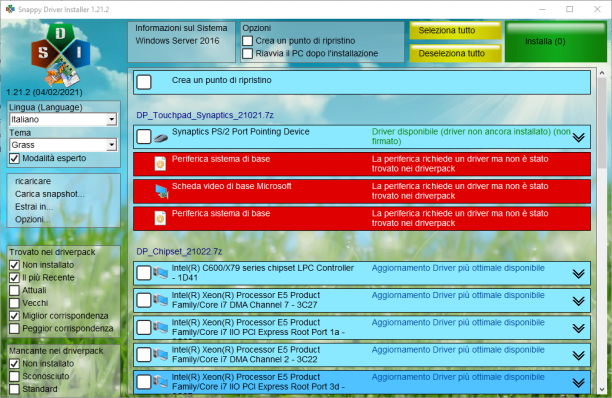Open the Opzioni... menu entry

pos(33,220)
